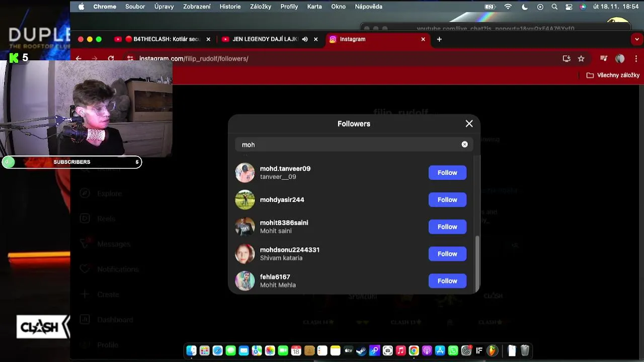This screenshot has height=362, width=644.
Task: Open Spotlight search in menu bar
Action: tap(554, 7)
